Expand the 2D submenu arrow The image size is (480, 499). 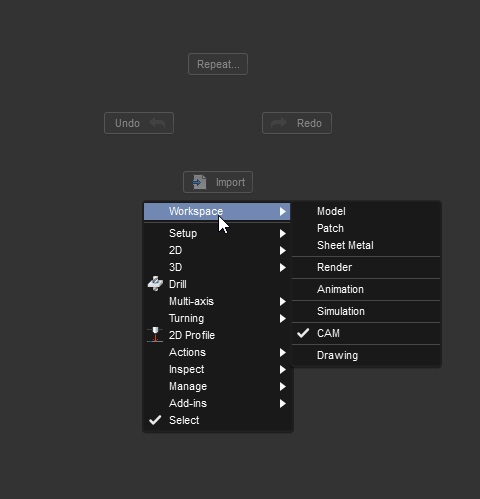click(x=283, y=250)
